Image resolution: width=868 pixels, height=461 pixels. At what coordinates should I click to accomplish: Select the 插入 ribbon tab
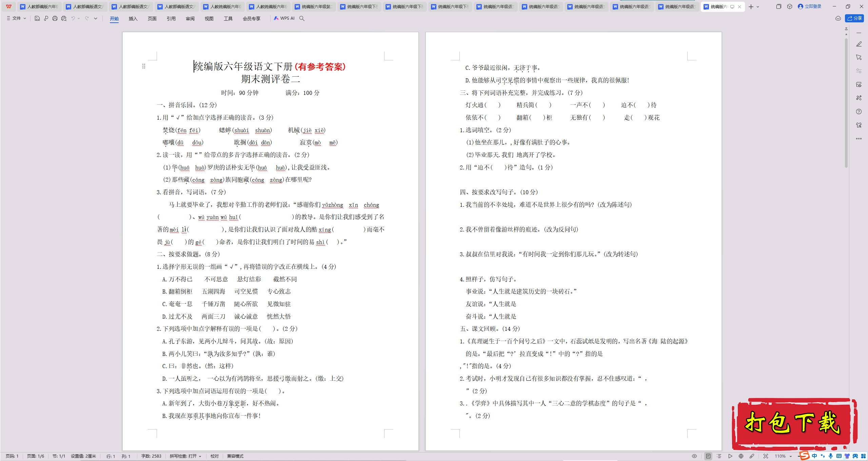tap(133, 19)
